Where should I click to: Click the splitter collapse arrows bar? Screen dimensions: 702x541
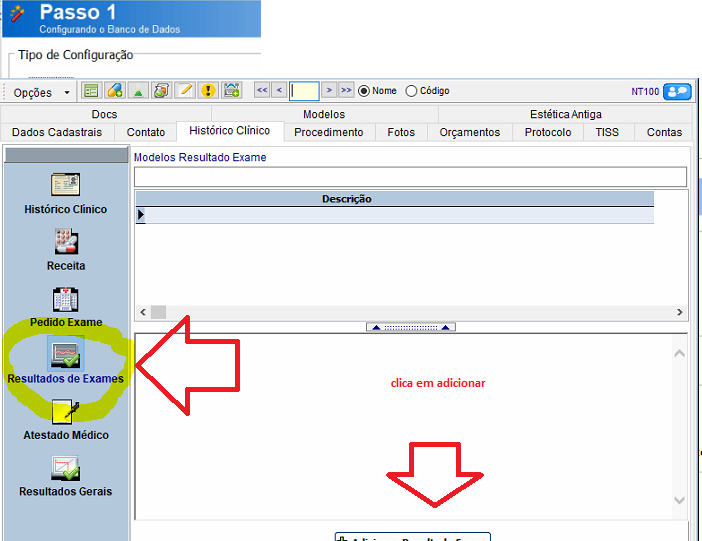click(x=411, y=327)
